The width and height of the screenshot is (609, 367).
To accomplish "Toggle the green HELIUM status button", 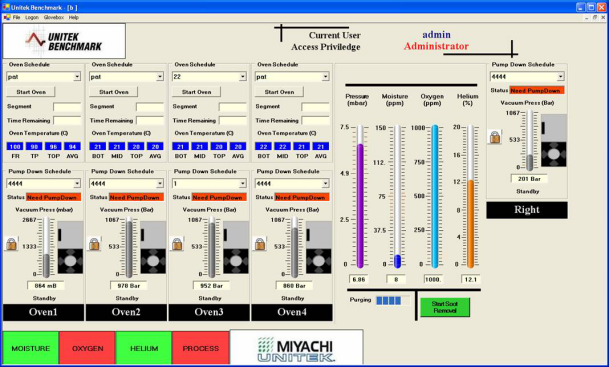I will [x=144, y=348].
